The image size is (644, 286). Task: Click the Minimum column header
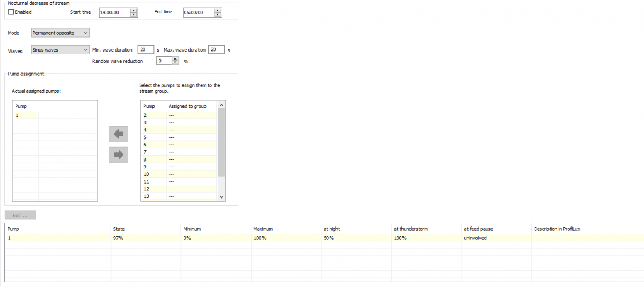pyautogui.click(x=216, y=229)
